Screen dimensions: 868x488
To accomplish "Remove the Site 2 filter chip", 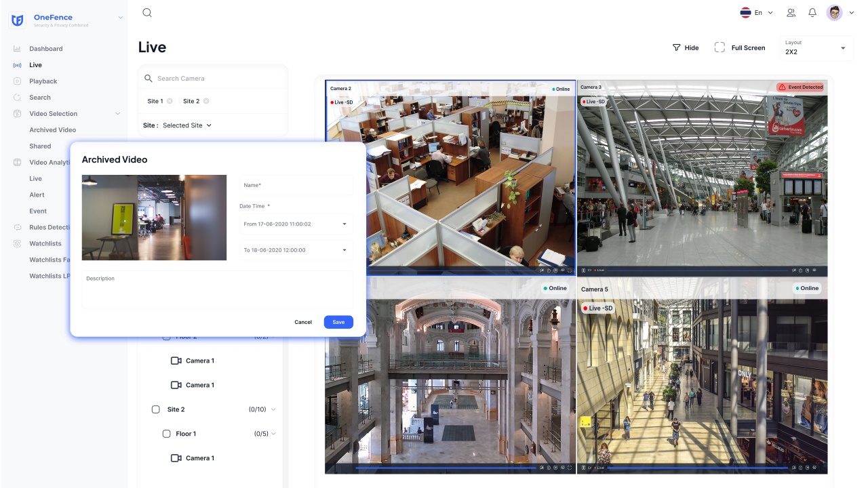I will pos(206,101).
